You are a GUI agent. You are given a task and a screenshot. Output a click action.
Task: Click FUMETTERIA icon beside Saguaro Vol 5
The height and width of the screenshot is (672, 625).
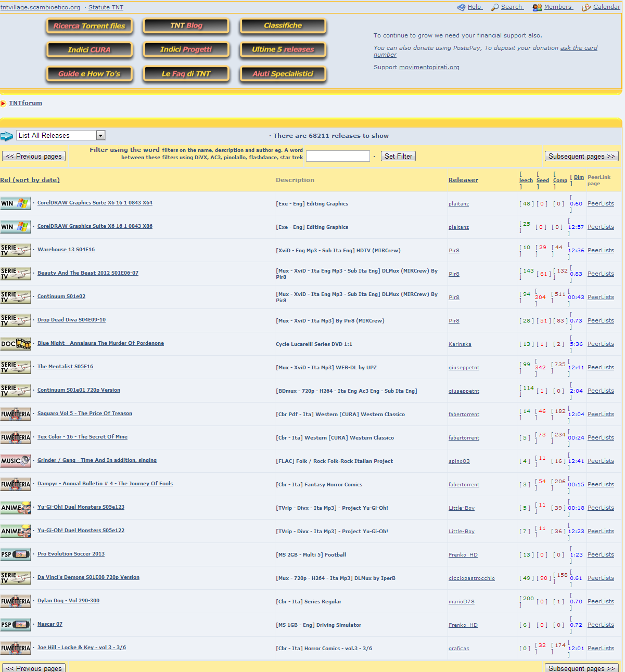point(16,414)
